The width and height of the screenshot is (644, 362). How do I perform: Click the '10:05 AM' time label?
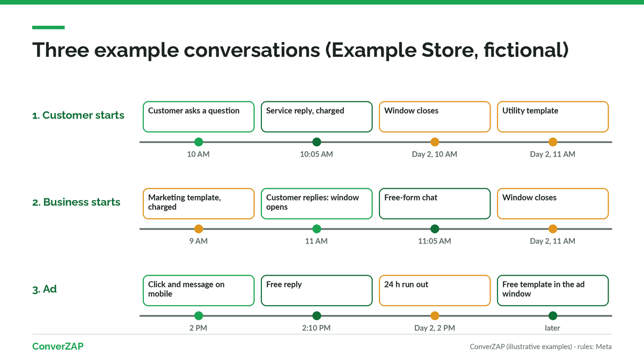pyautogui.click(x=317, y=154)
